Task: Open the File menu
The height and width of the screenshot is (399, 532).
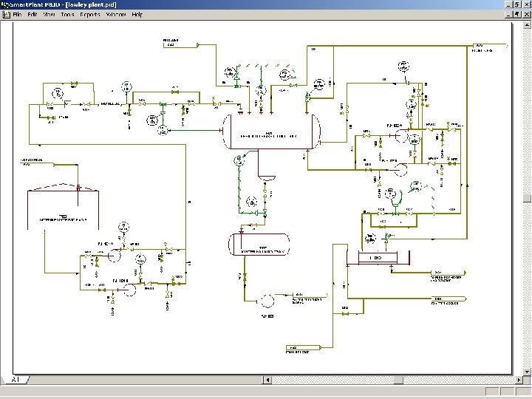Action: point(17,15)
